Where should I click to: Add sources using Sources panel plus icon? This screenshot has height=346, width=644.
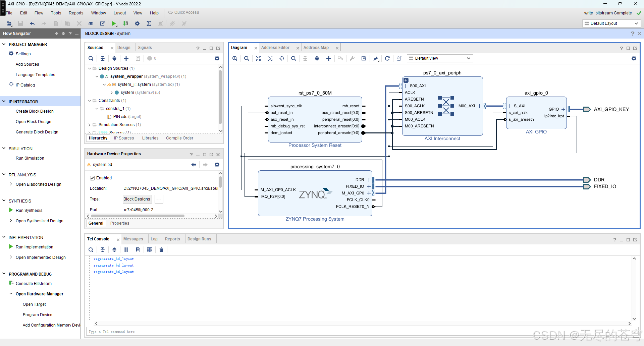pyautogui.click(x=126, y=58)
